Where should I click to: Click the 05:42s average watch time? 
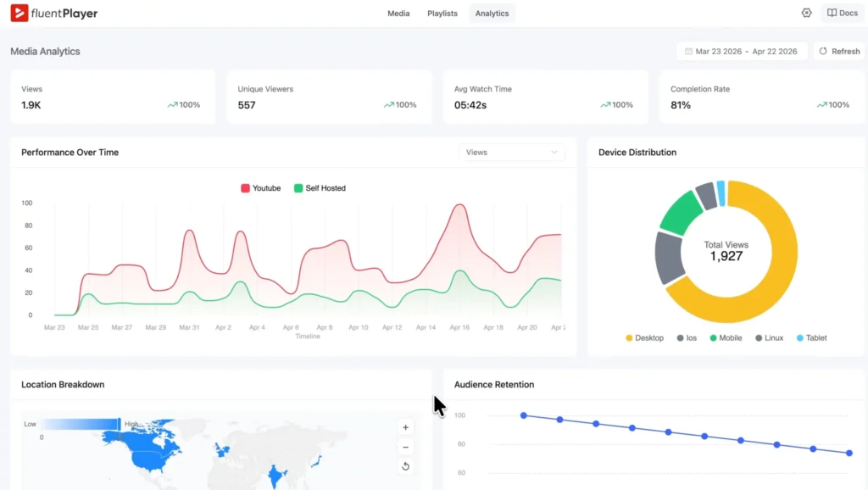470,105
